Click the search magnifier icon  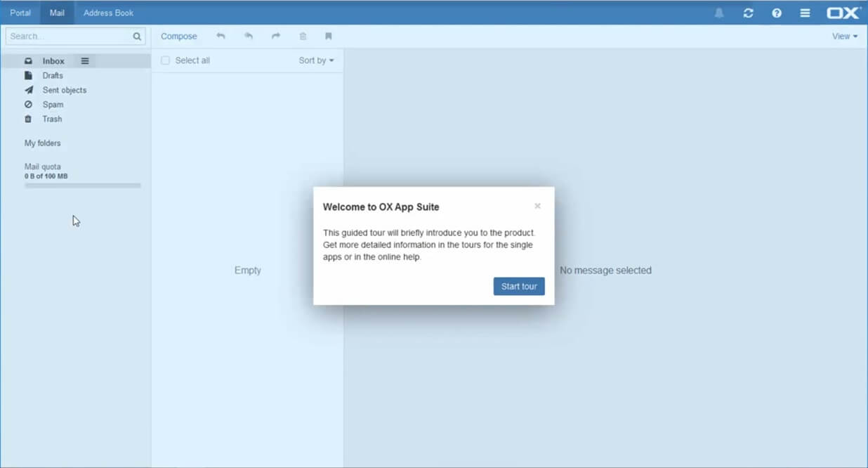pos(137,36)
